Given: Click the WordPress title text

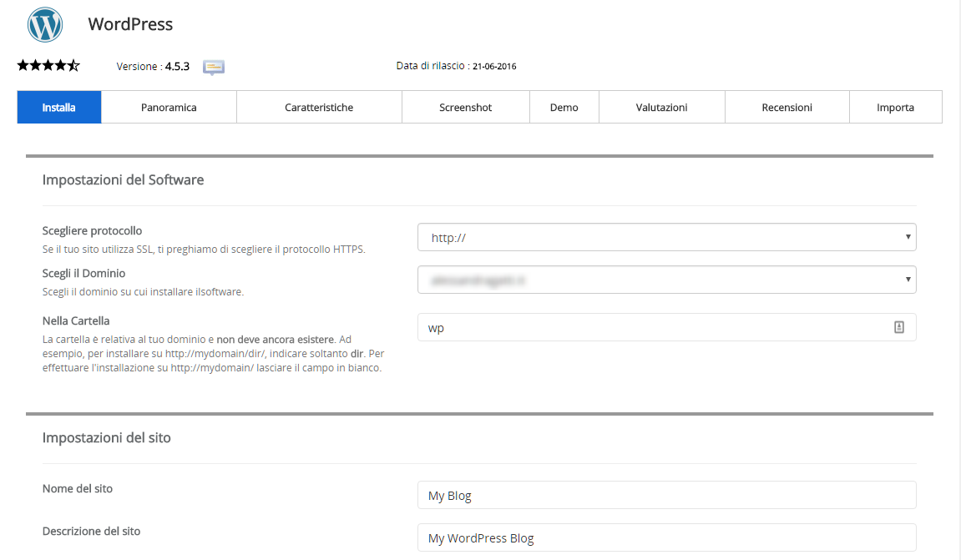Looking at the screenshot, I should pos(130,24).
